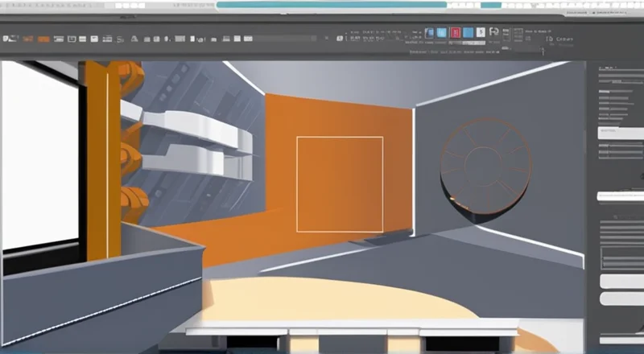This screenshot has width=644, height=354.
Task: Click the red tile icon in the top toolbar
Action: pyautogui.click(x=456, y=32)
